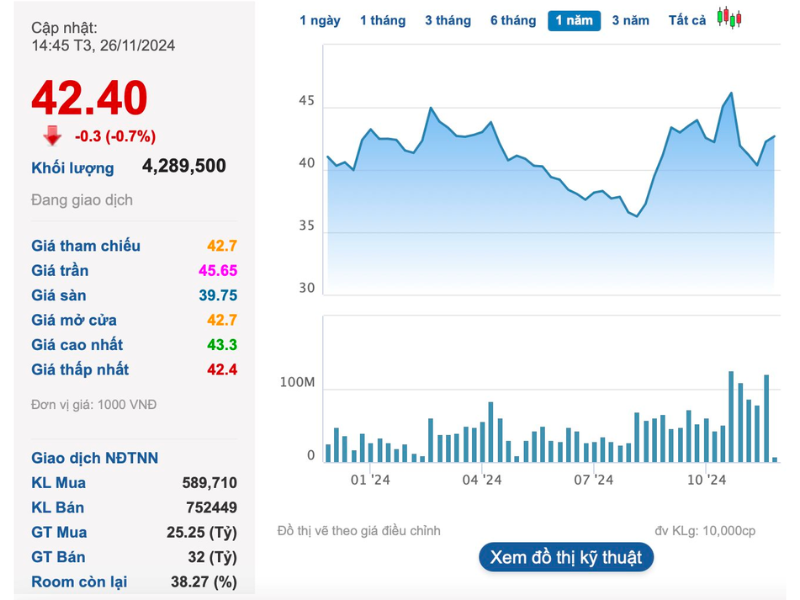Show the "3 tháng" chart period

[x=448, y=21]
